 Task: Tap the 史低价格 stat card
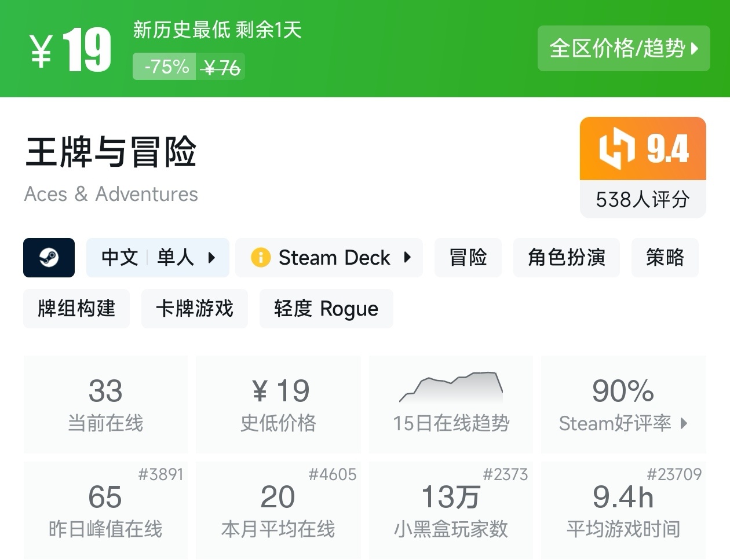[278, 404]
